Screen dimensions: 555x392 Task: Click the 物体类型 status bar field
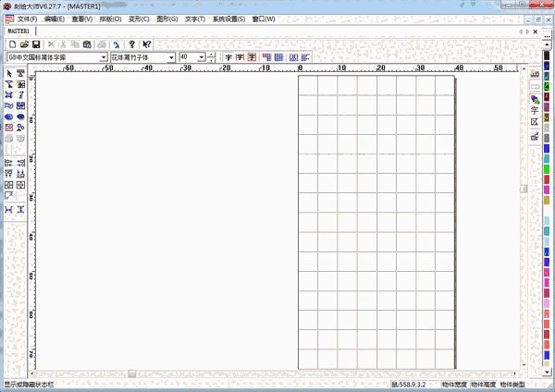coord(512,385)
